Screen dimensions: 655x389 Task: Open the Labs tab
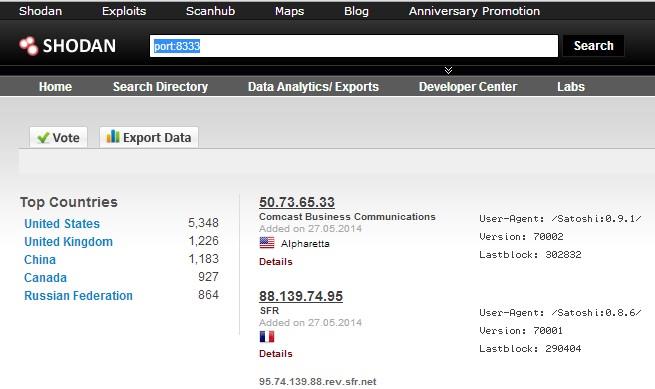click(571, 86)
